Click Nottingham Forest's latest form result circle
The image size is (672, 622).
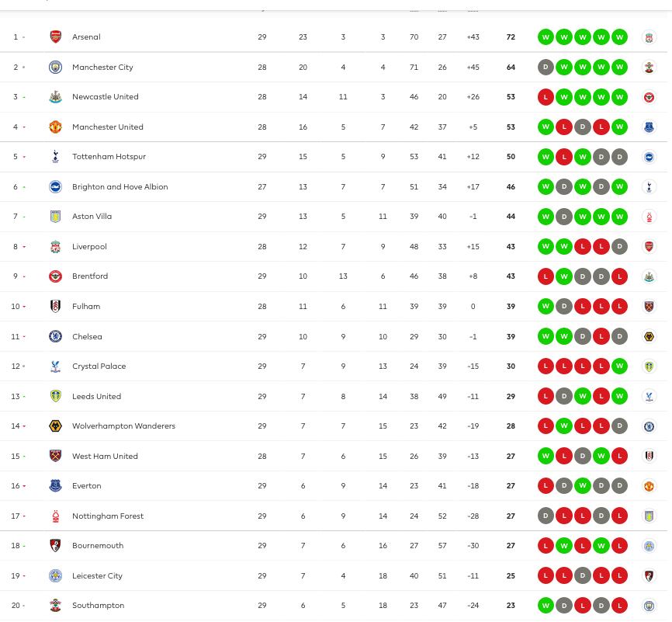click(620, 516)
